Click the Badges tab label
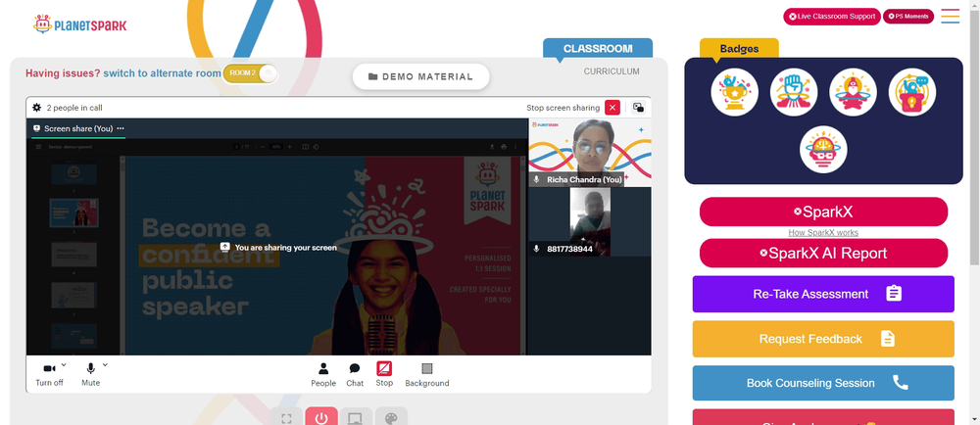980x425 pixels. 739,49
